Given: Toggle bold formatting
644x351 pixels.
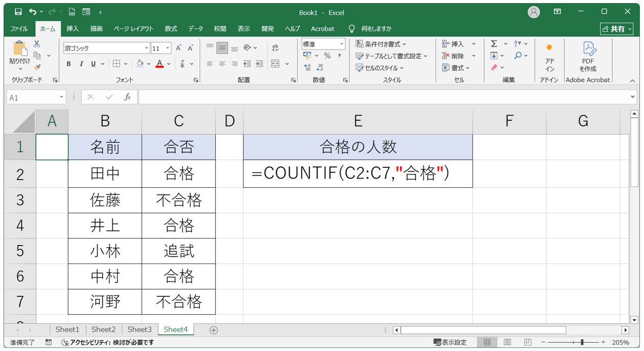Looking at the screenshot, I should 69,64.
